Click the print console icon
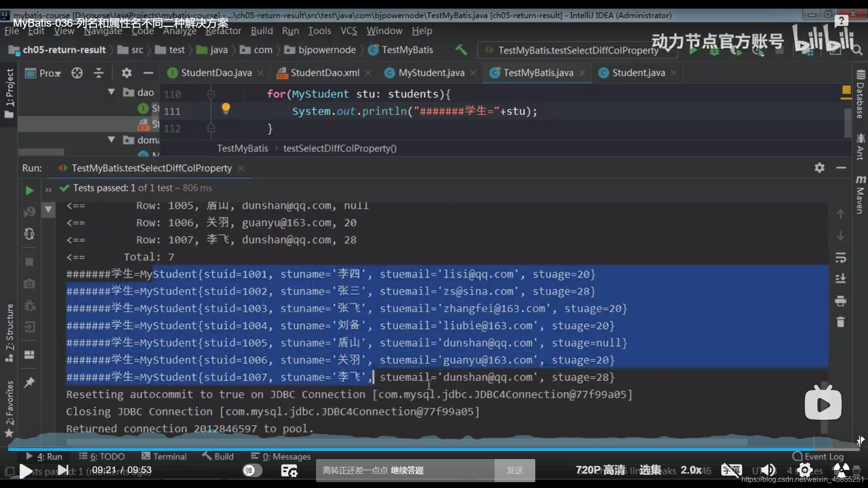The width and height of the screenshot is (868, 488). [x=840, y=301]
